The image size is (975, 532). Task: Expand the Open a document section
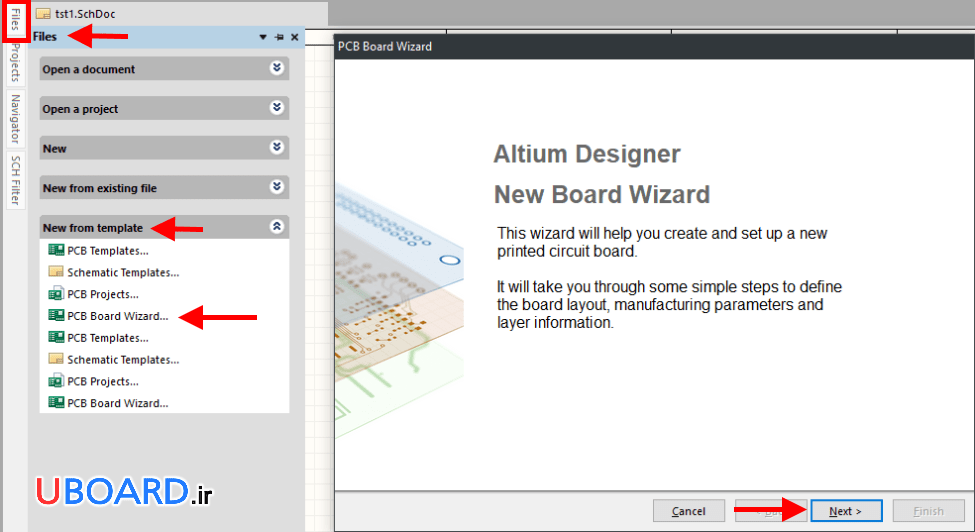277,68
